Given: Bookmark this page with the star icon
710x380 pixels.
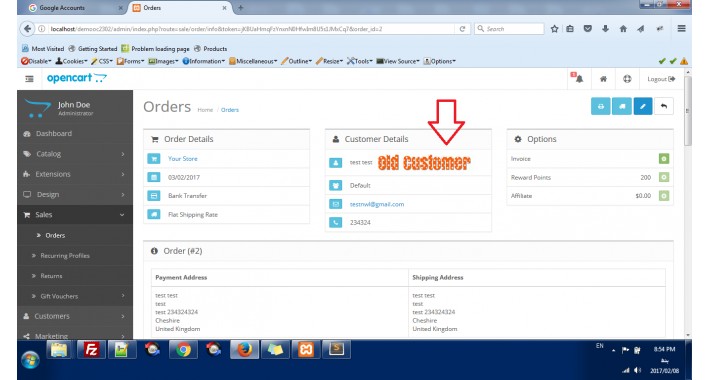Looking at the screenshot, I should point(554,29).
